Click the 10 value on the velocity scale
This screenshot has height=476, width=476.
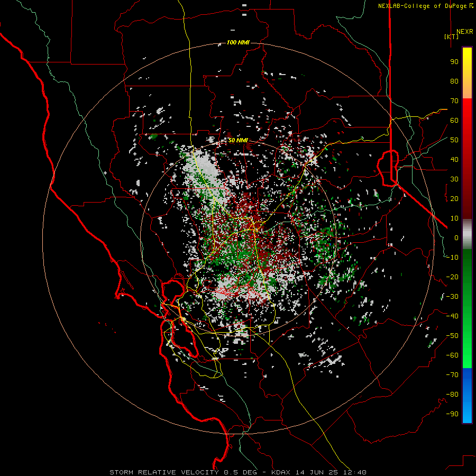pyautogui.click(x=454, y=218)
